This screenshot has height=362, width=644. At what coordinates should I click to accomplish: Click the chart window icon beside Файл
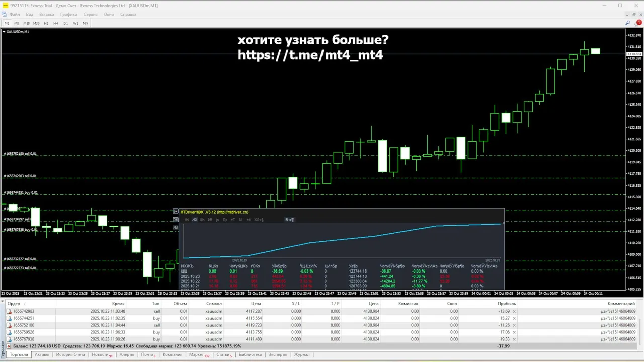pos(4,14)
